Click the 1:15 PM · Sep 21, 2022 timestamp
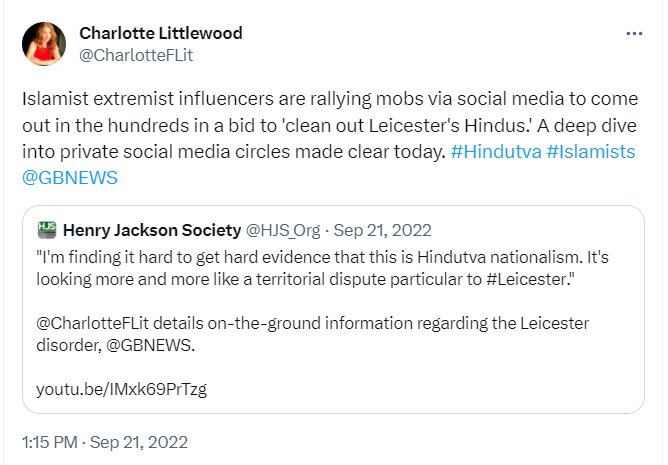The image size is (668, 465). click(x=104, y=441)
